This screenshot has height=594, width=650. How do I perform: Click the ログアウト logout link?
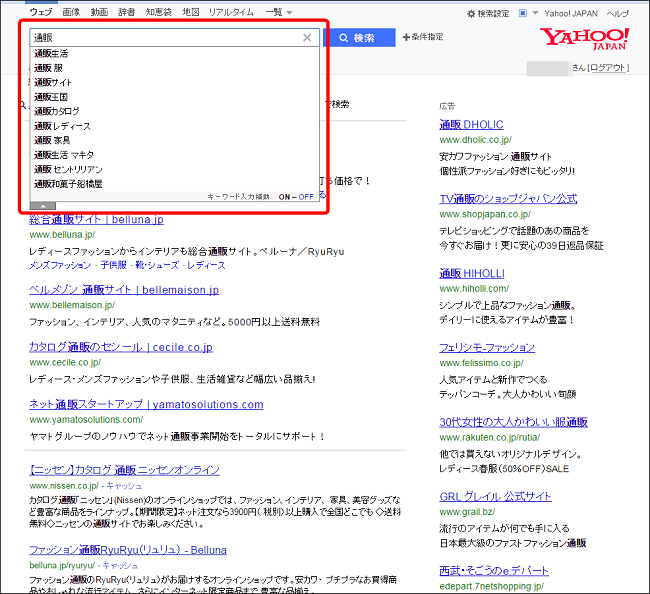click(x=608, y=68)
